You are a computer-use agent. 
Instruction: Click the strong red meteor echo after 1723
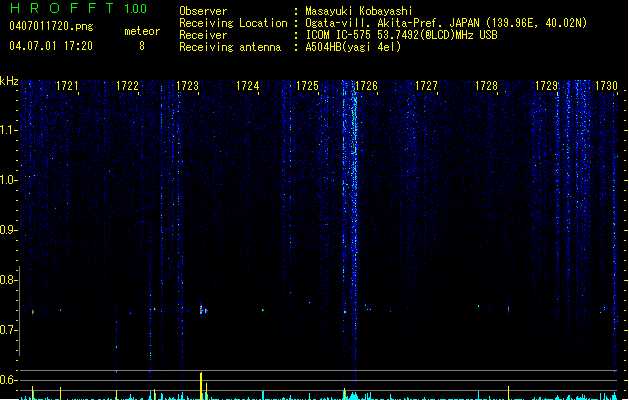pyautogui.click(x=201, y=310)
